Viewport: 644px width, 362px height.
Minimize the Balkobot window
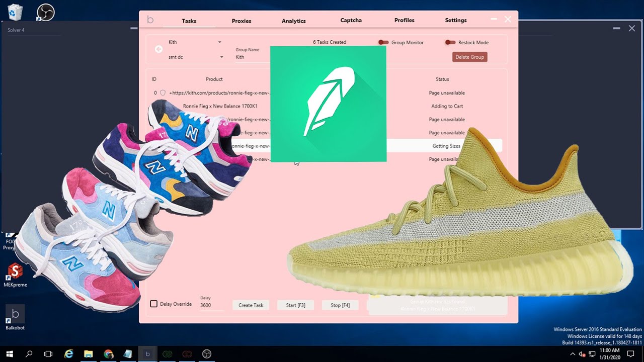tap(494, 20)
